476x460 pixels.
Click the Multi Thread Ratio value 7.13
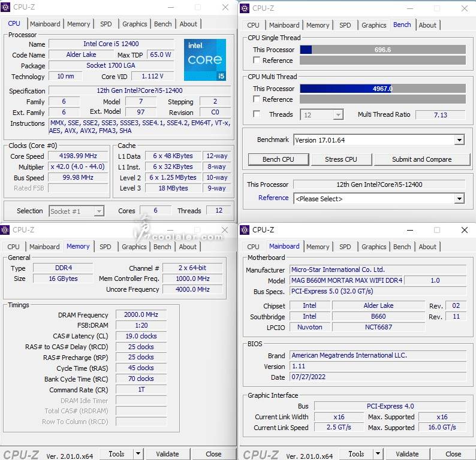click(441, 115)
